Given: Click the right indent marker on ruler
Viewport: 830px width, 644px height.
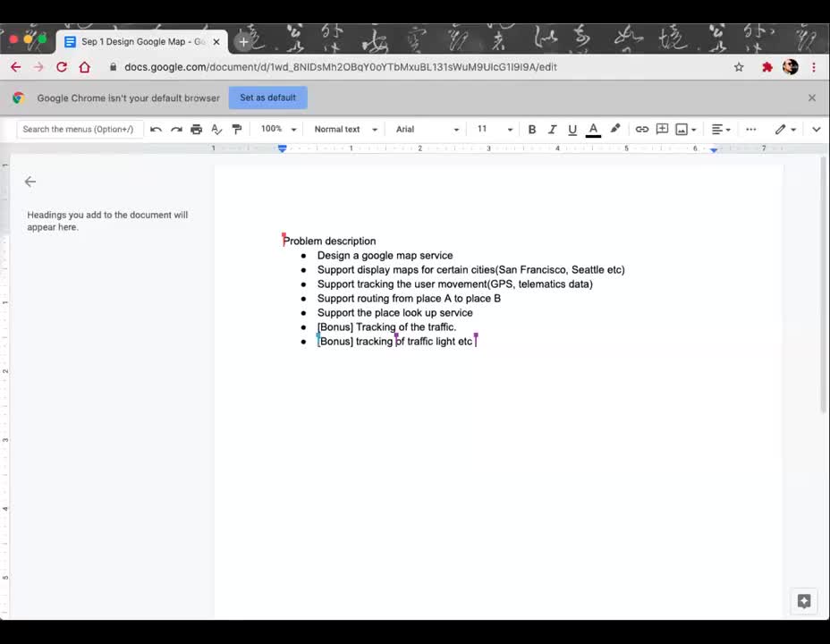Looking at the screenshot, I should 714,149.
